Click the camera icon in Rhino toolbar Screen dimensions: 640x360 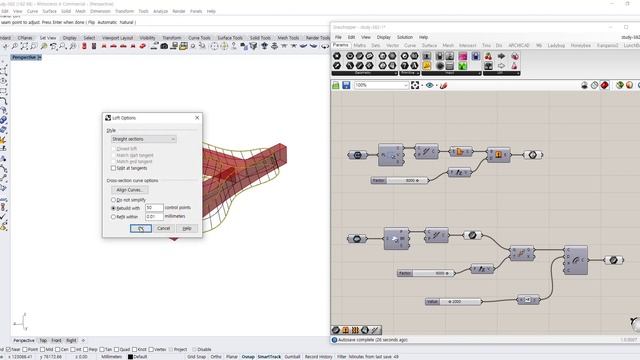pyautogui.click(x=164, y=46)
